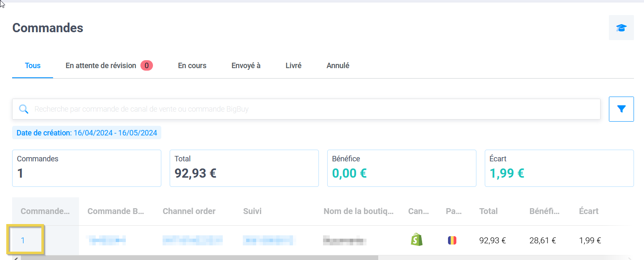Viewport: 644px width, 260px height.
Task: Click the Total column header
Action: [488, 211]
